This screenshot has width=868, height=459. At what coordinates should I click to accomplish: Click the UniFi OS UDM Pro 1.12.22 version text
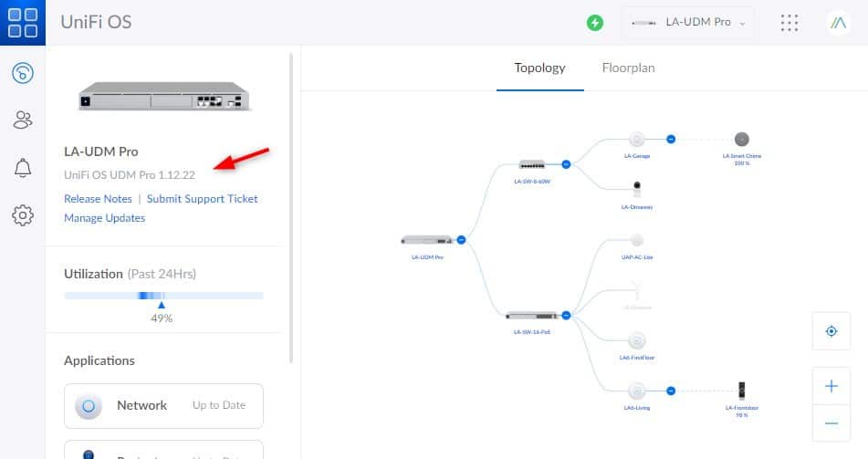(x=130, y=175)
